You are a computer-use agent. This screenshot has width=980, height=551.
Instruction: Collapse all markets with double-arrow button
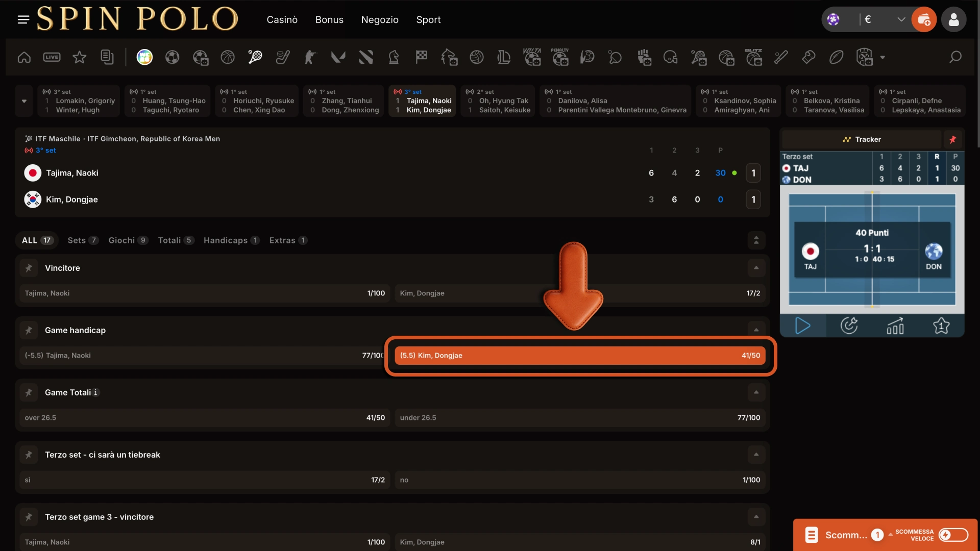pyautogui.click(x=756, y=240)
